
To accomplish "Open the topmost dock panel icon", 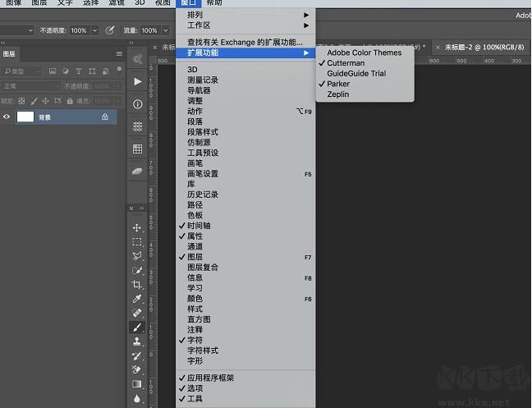I will click(137, 59).
